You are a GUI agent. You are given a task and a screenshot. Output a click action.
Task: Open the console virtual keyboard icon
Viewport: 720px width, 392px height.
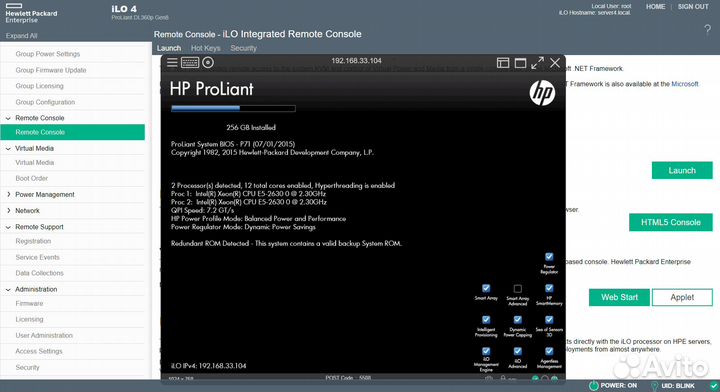pos(190,62)
